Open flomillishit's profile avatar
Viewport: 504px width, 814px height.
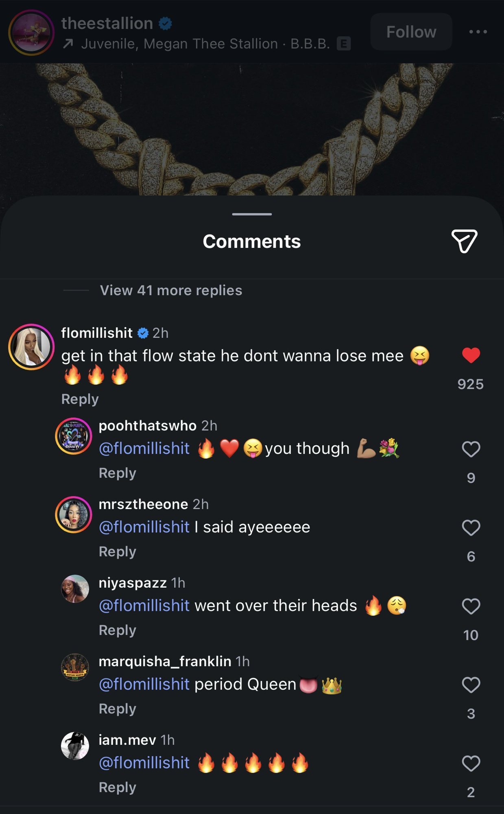31,347
